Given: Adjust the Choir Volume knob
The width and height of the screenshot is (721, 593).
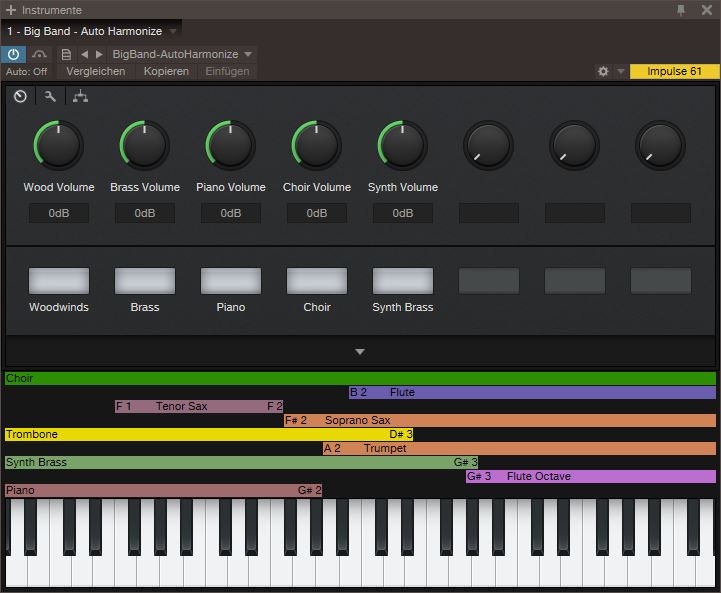Looking at the screenshot, I should click(x=316, y=145).
